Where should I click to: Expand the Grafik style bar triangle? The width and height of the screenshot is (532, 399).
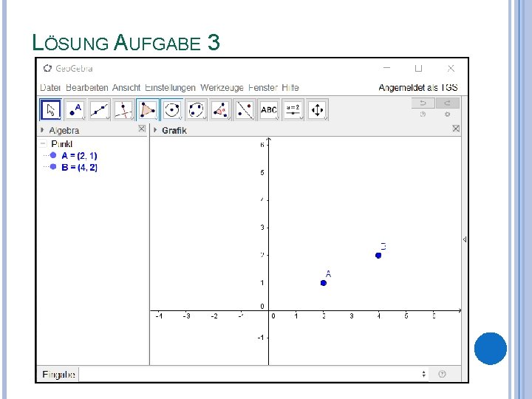[155, 129]
